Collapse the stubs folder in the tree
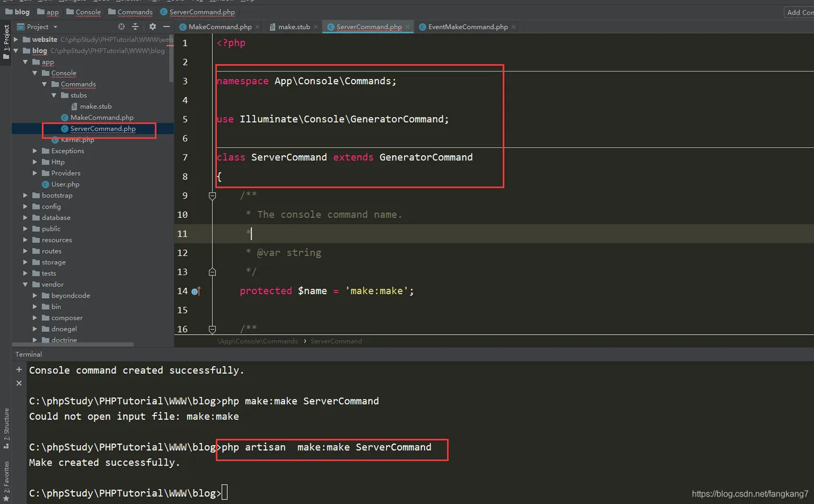 tap(54, 95)
